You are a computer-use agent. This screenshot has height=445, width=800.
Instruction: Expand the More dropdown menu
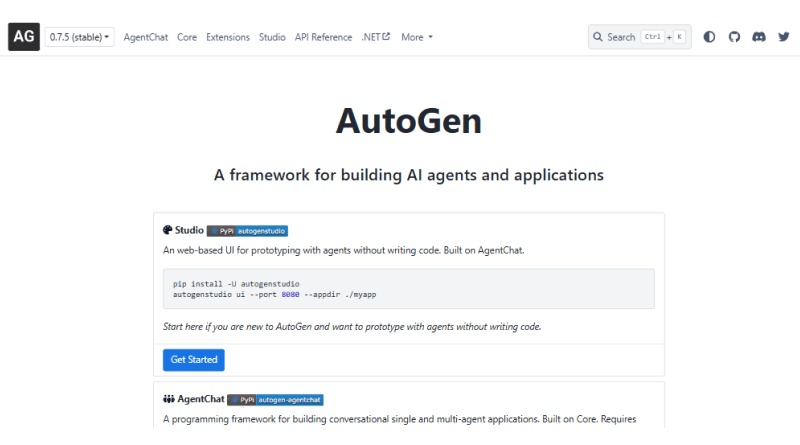pos(417,37)
